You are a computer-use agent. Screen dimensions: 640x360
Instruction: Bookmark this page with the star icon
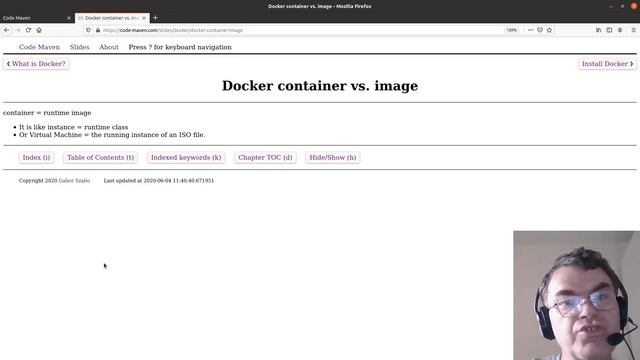[549, 30]
